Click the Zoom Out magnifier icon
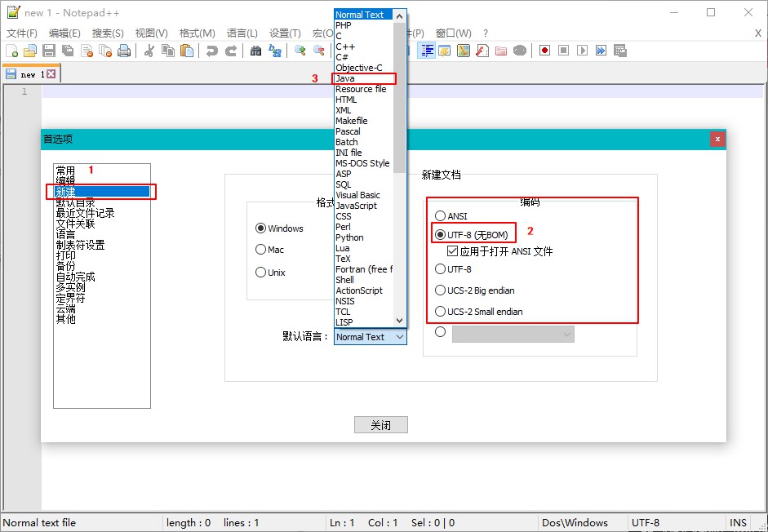Image resolution: width=768 pixels, height=532 pixels. [319, 51]
